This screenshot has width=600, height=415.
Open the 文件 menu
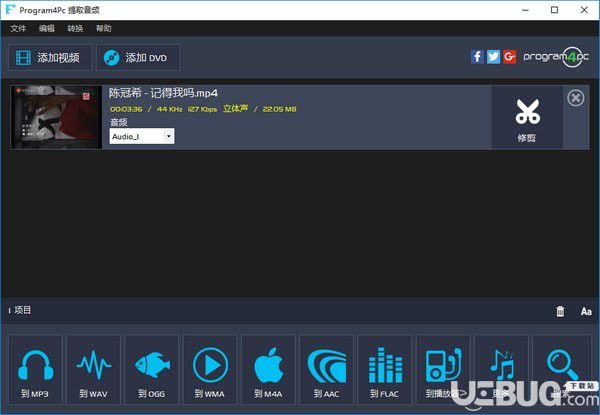point(18,28)
